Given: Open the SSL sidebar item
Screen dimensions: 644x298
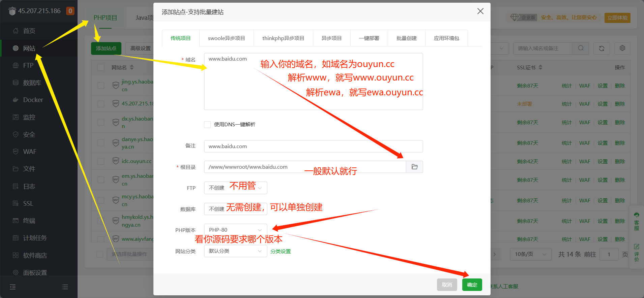Looking at the screenshot, I should [x=28, y=204].
